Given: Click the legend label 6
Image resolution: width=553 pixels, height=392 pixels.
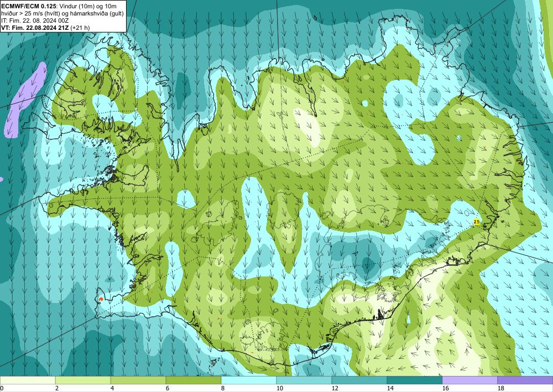Looking at the screenshot, I should pos(167,388).
